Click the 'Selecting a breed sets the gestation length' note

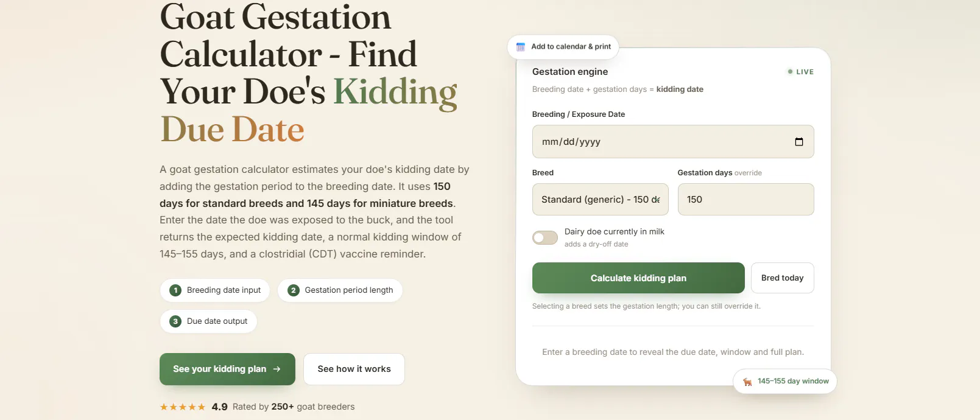coord(646,306)
